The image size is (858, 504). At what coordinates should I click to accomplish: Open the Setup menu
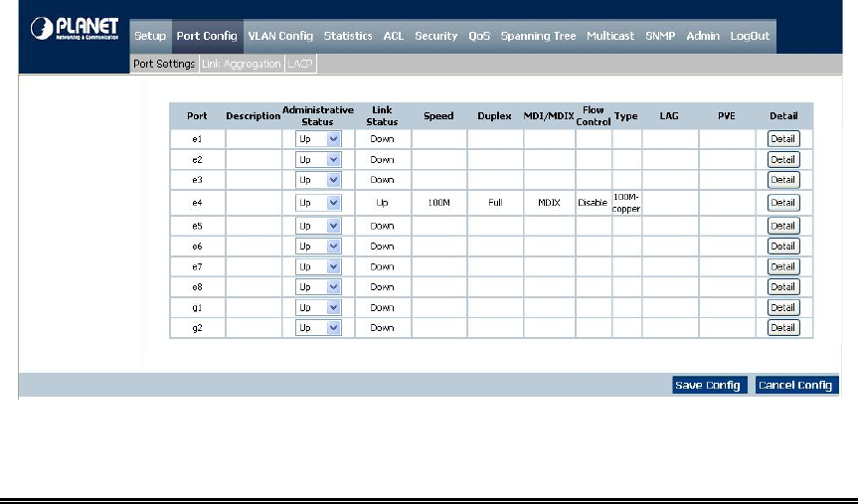click(150, 36)
